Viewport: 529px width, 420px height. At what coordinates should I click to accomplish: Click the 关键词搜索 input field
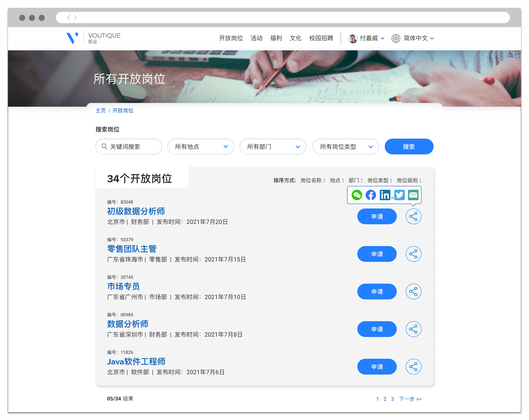click(128, 147)
